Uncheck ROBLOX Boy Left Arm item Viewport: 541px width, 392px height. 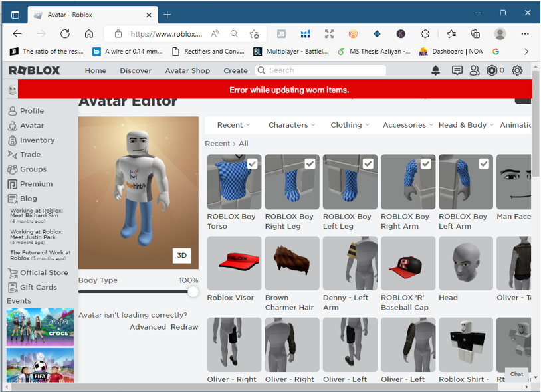tap(484, 163)
